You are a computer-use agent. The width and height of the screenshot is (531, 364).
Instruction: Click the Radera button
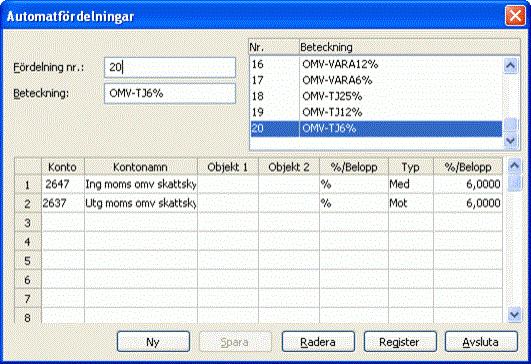click(318, 342)
